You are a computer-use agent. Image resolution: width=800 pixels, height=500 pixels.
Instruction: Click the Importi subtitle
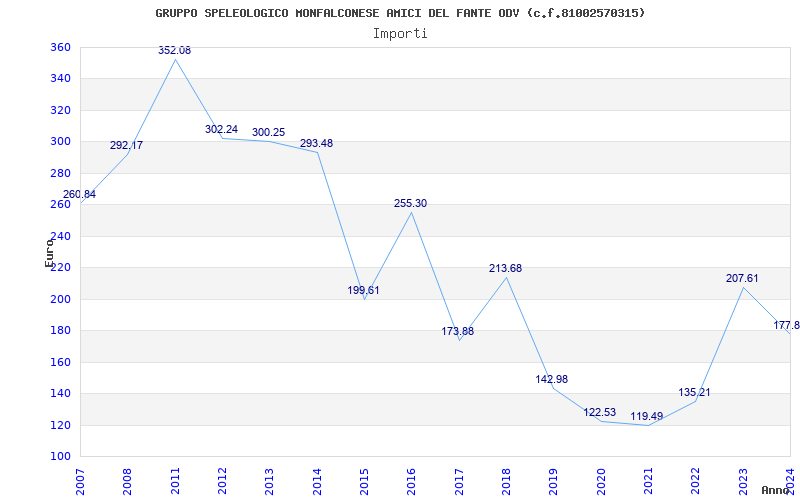point(400,34)
